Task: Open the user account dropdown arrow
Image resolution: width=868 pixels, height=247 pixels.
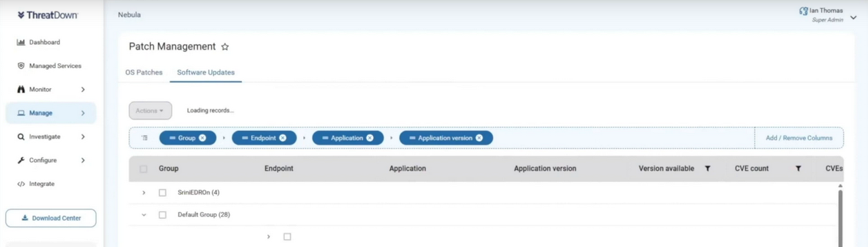Action: (853, 18)
